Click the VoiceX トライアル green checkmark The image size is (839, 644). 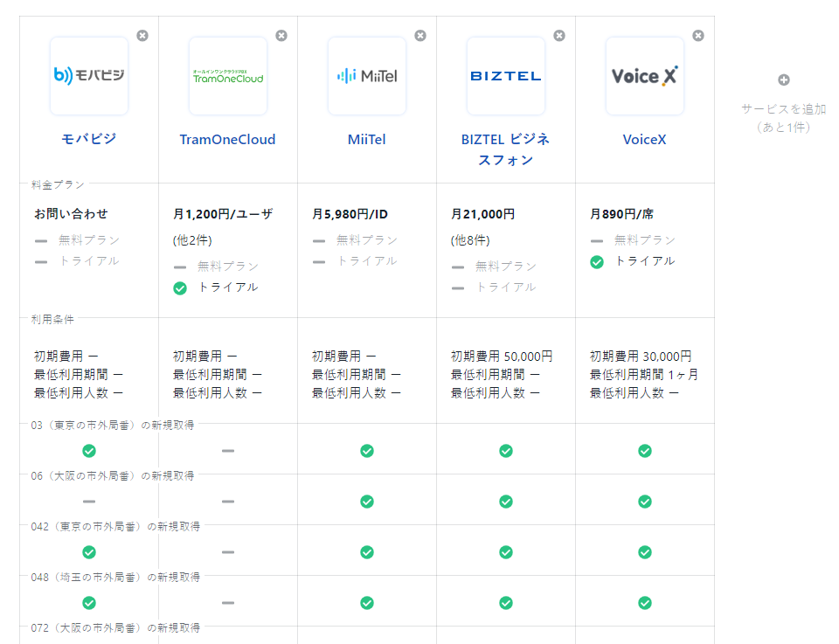(x=597, y=261)
